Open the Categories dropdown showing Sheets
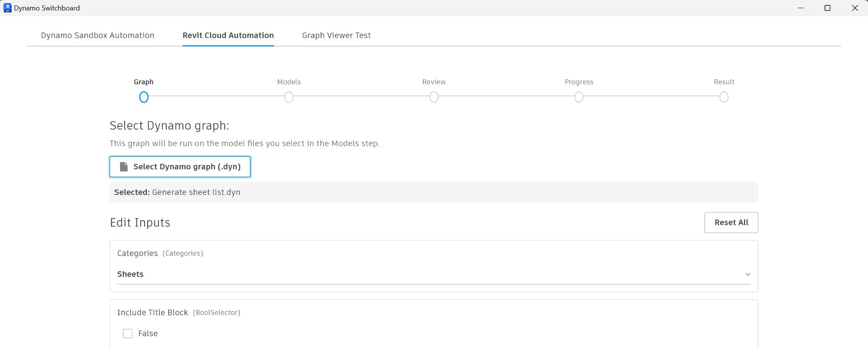Screen dimensions: 868x349 coord(434,274)
